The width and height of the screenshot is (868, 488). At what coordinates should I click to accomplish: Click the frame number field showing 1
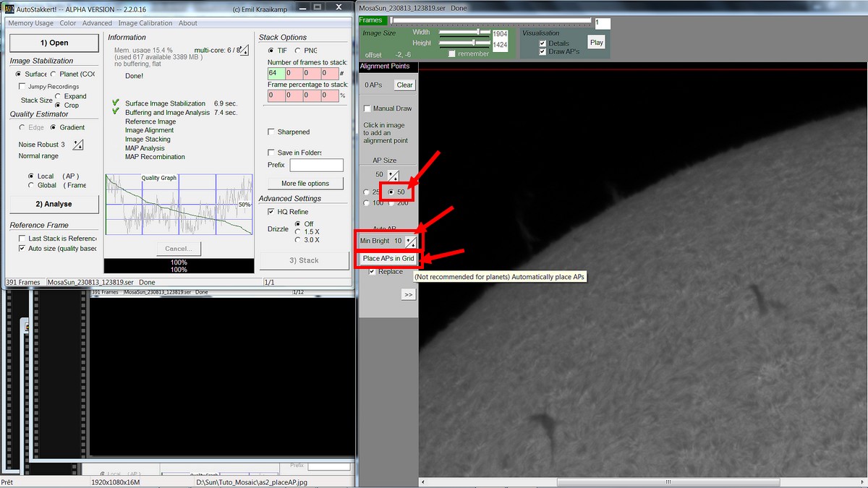[x=602, y=23]
